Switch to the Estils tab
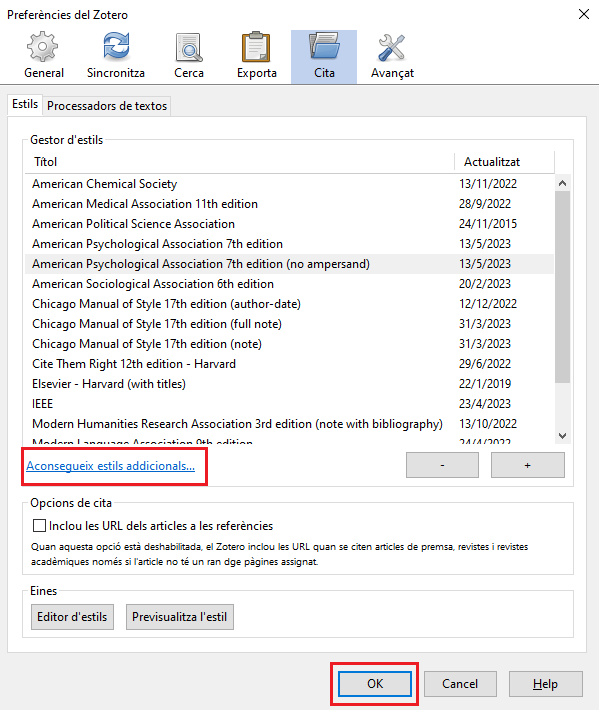599x710 pixels. pos(25,105)
